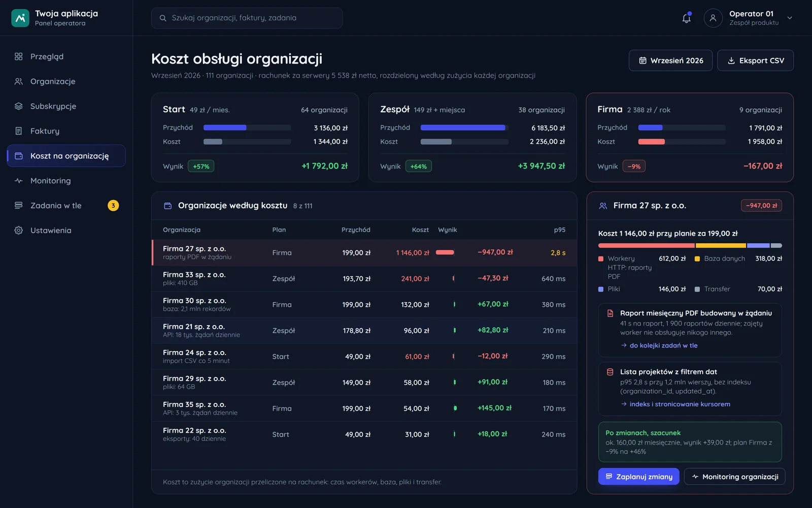Click the Firma plan red Koszt bar
Image resolution: width=812 pixels, height=508 pixels.
(x=651, y=142)
